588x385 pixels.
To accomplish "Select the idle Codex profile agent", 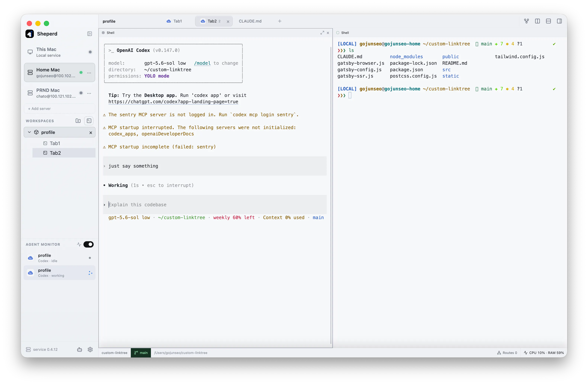I will [59, 258].
